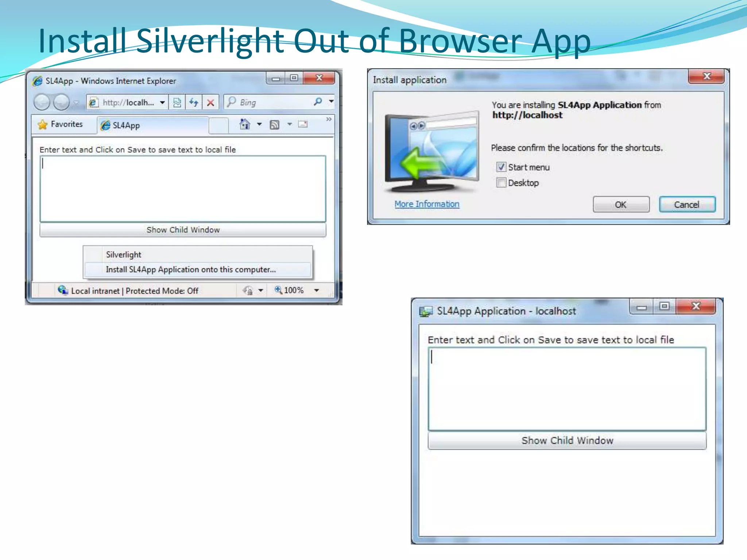This screenshot has height=560, width=747.
Task: Open the Home button dropdown arrow
Action: click(259, 124)
